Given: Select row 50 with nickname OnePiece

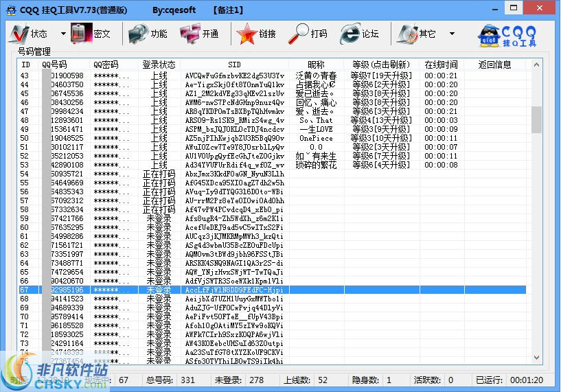Looking at the screenshot, I should [272, 138].
